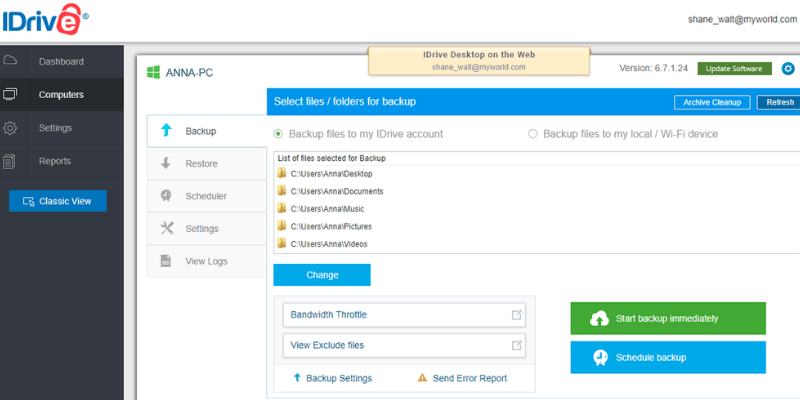
Task: Click the account email at top right
Action: click(x=742, y=19)
